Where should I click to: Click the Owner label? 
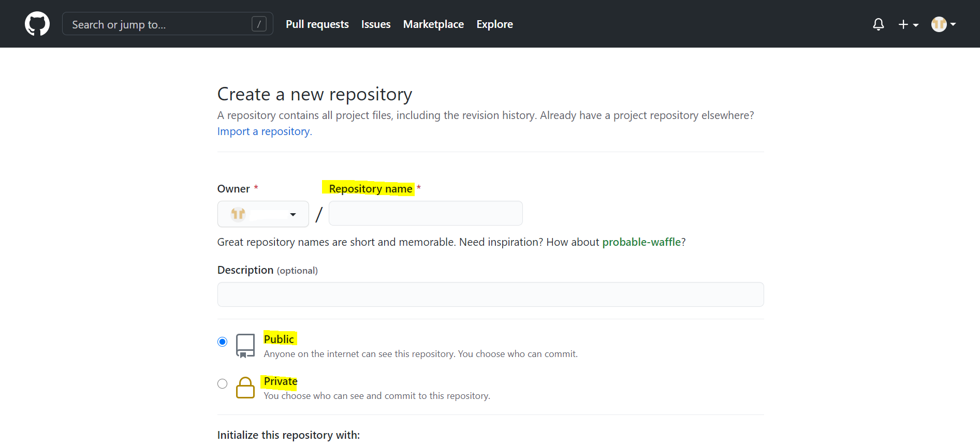pyautogui.click(x=233, y=189)
